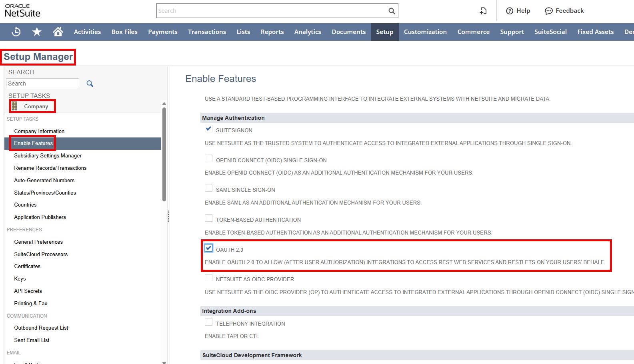Image resolution: width=634 pixels, height=364 pixels.
Task: Click the Setup Manager search magnifier icon
Action: [x=90, y=84]
